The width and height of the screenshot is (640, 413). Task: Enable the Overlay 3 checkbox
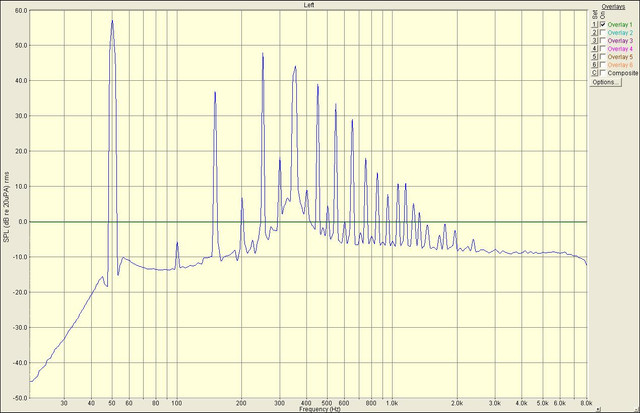coord(603,40)
